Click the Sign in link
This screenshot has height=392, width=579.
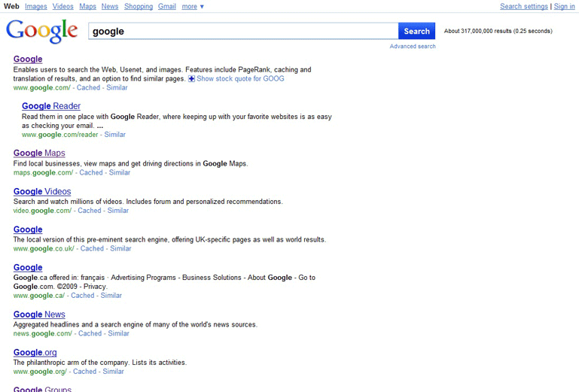(564, 6)
